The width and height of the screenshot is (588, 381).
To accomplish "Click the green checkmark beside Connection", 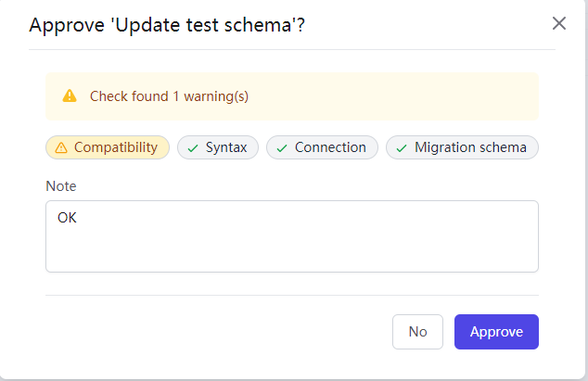I will (x=282, y=148).
